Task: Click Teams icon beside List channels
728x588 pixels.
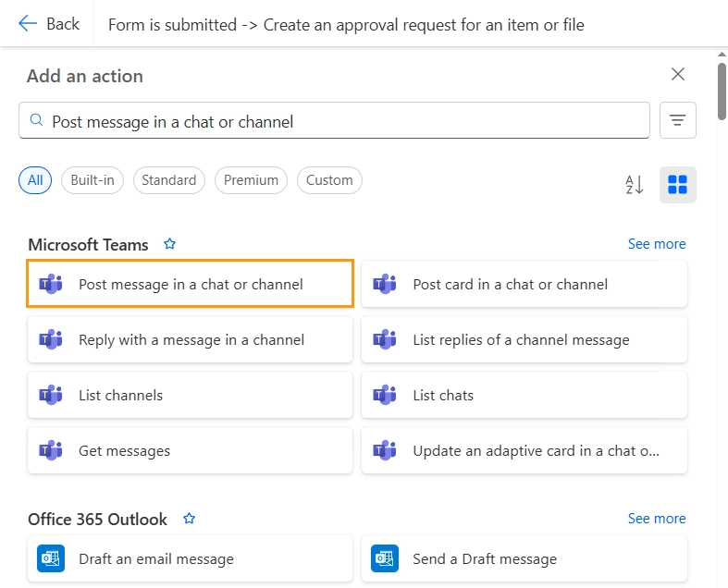Action: point(51,395)
